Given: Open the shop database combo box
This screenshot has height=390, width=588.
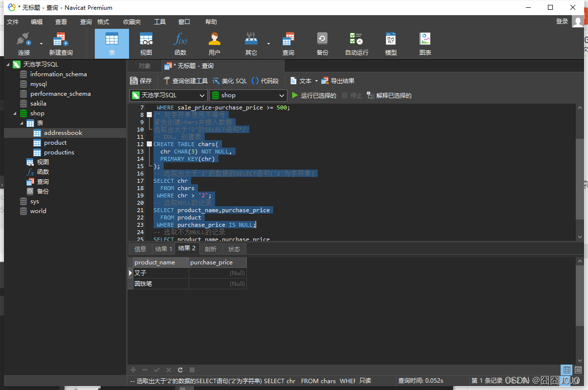Looking at the screenshot, I should click(248, 95).
